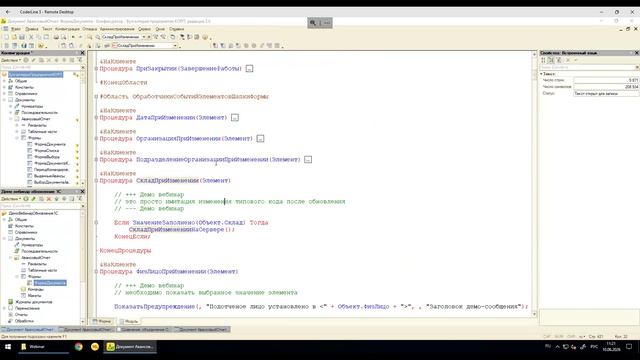
Task: Open the Файл menu
Action: [x=16, y=29]
